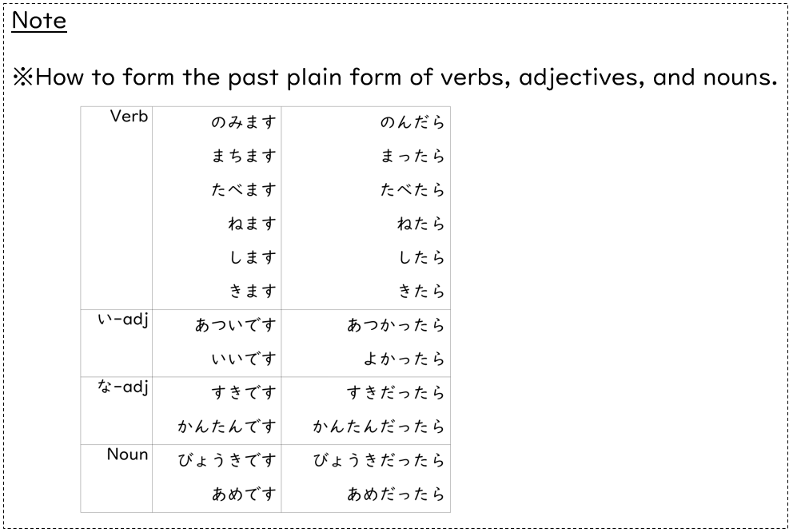Select the い-adj row label
The height and width of the screenshot is (532, 793).
pos(123,320)
